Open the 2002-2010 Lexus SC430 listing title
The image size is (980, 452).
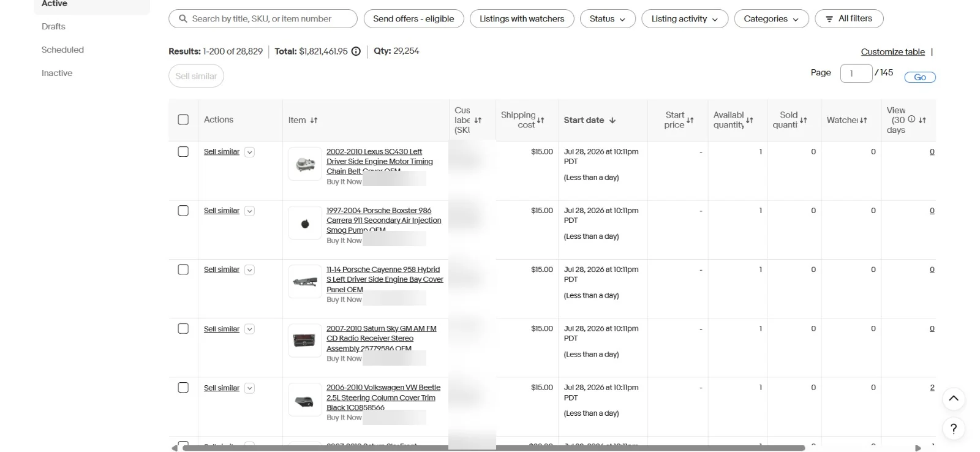pyautogui.click(x=380, y=162)
